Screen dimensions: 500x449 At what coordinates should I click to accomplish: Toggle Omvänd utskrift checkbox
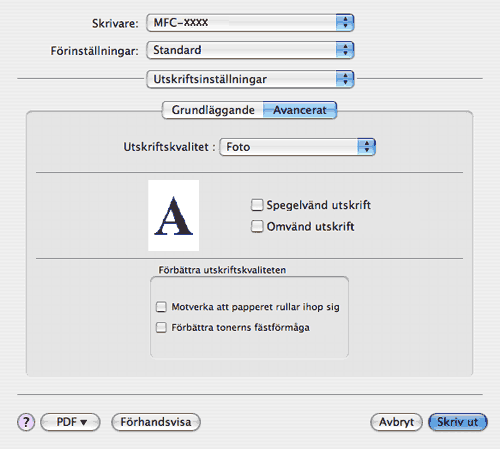click(x=257, y=226)
